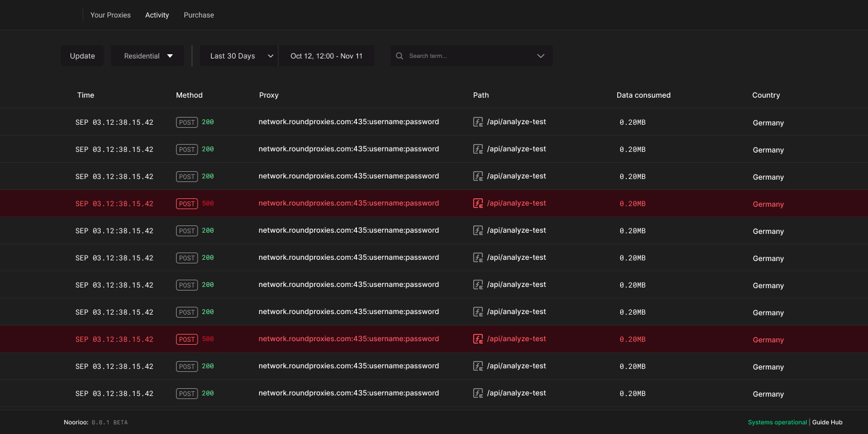The height and width of the screenshot is (434, 868).
Task: Open the Systems operational status link
Action: click(x=777, y=423)
